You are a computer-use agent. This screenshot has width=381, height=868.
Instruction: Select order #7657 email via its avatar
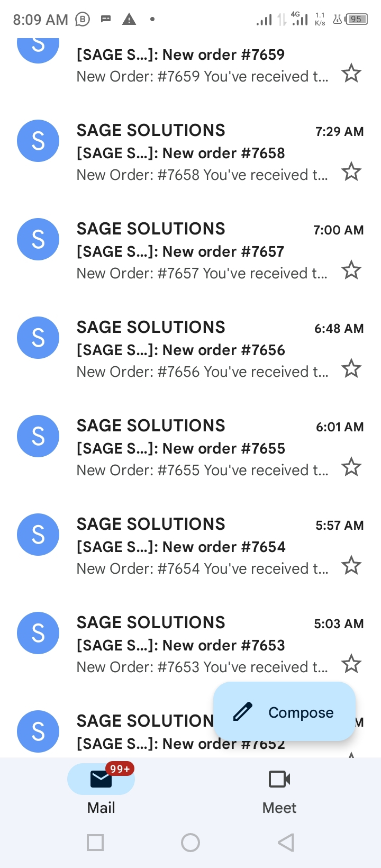[x=38, y=239]
